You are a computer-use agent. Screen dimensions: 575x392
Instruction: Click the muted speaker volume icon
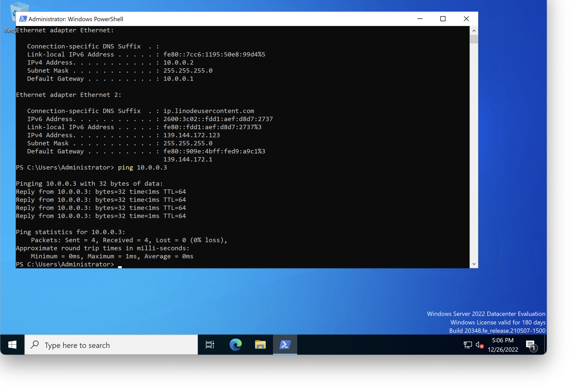(x=480, y=345)
